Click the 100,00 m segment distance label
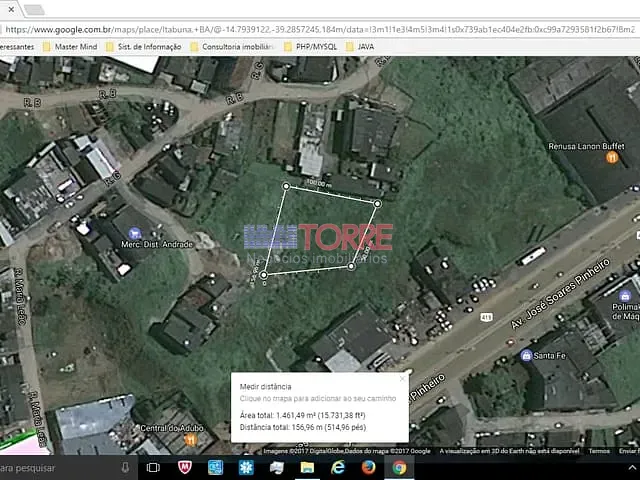The image size is (640, 480). [319, 184]
